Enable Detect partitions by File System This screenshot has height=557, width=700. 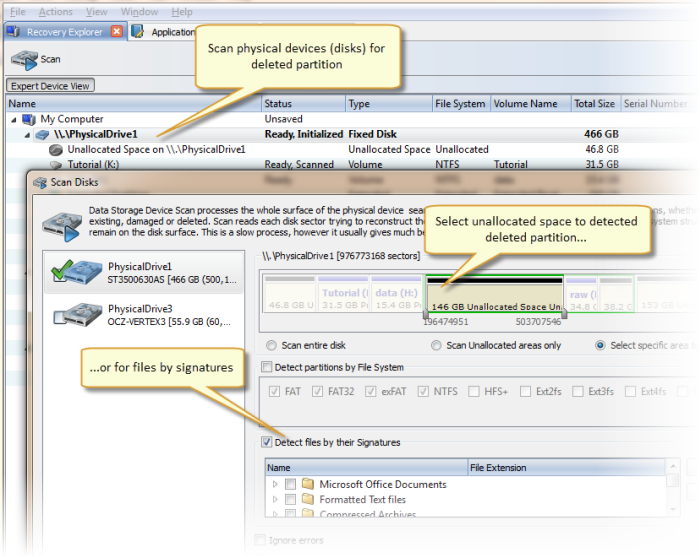[267, 367]
